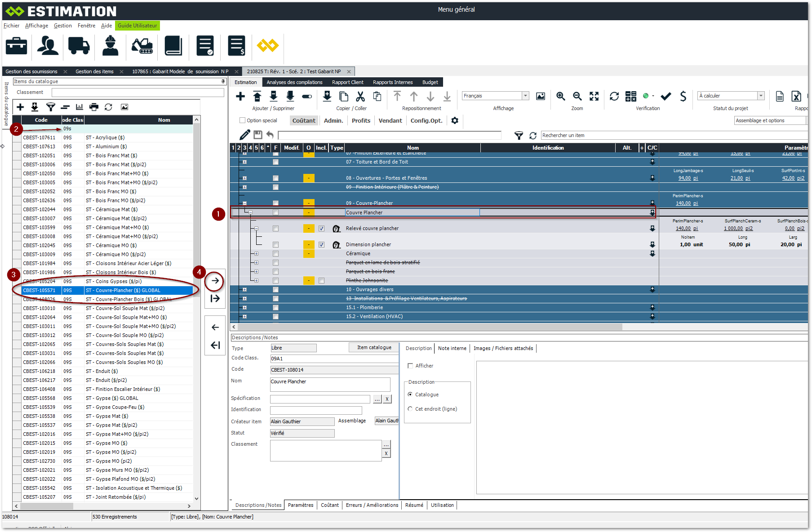Open the À calculer status dropdown
Image resolution: width=812 pixels, height=532 pixels.
click(x=761, y=96)
